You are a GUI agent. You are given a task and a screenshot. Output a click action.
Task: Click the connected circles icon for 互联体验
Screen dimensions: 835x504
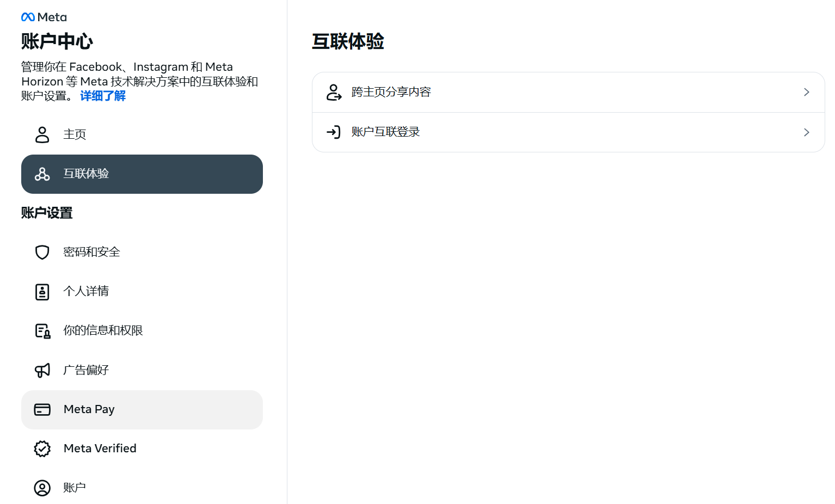tap(42, 174)
